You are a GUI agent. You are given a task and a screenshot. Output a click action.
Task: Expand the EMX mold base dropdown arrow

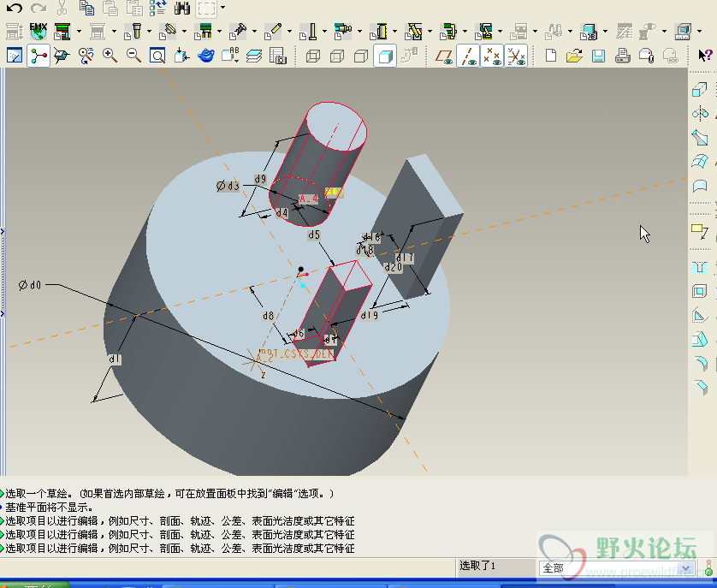click(x=79, y=32)
